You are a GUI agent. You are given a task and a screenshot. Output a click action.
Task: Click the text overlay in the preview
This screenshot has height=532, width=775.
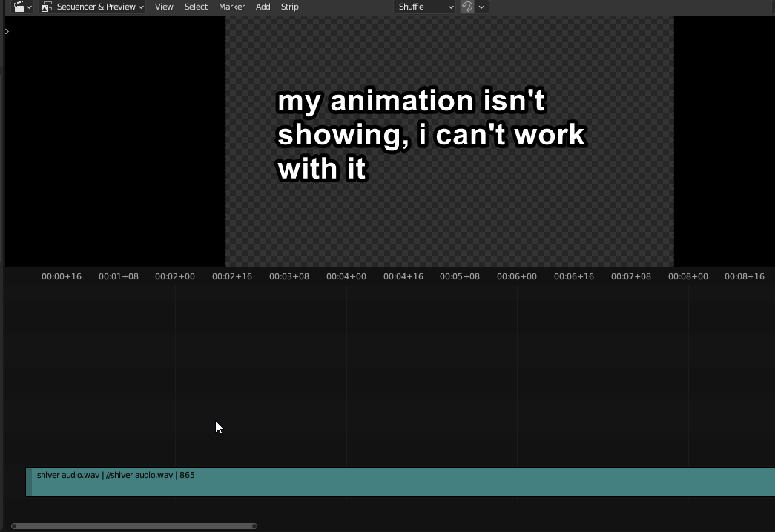click(431, 134)
